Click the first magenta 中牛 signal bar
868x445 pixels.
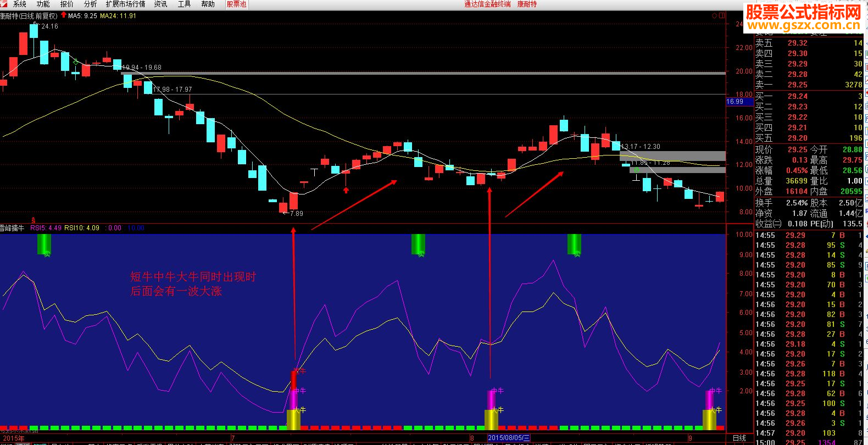click(293, 399)
